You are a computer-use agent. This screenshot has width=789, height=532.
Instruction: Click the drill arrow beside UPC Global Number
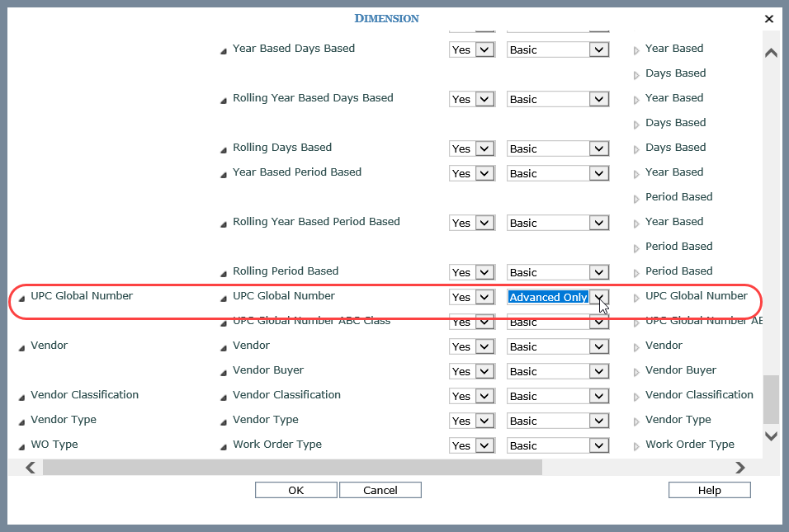[635, 296]
